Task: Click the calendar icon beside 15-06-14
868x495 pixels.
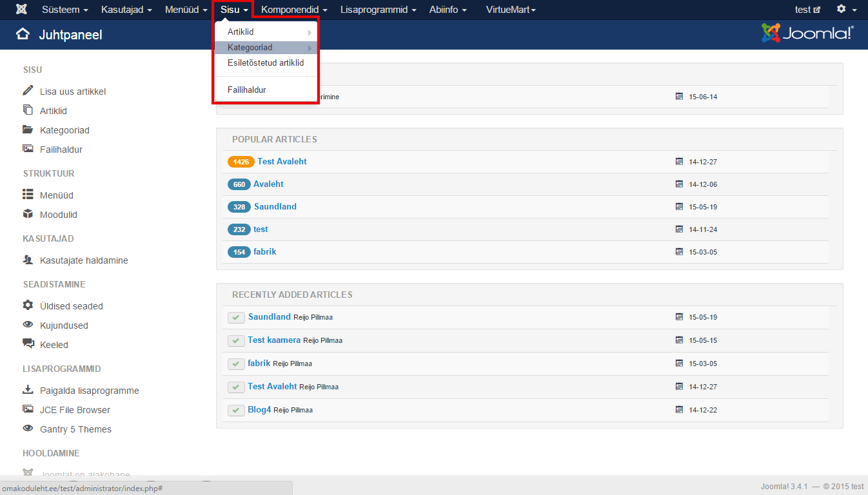Action: click(679, 96)
